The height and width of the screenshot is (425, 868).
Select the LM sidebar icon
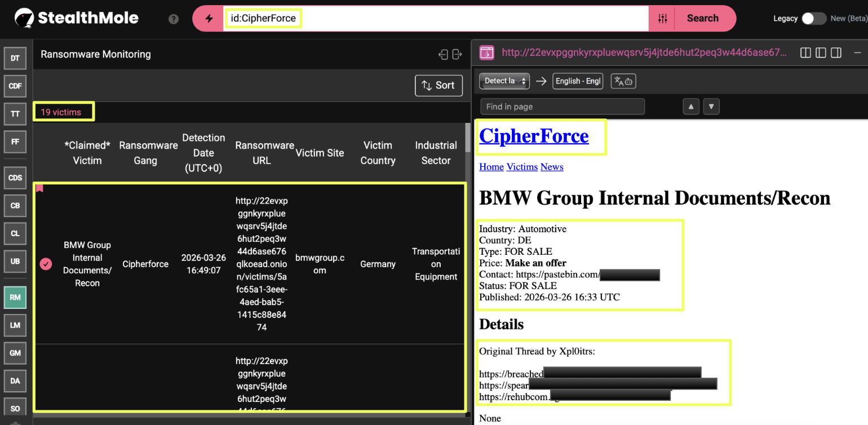15,325
